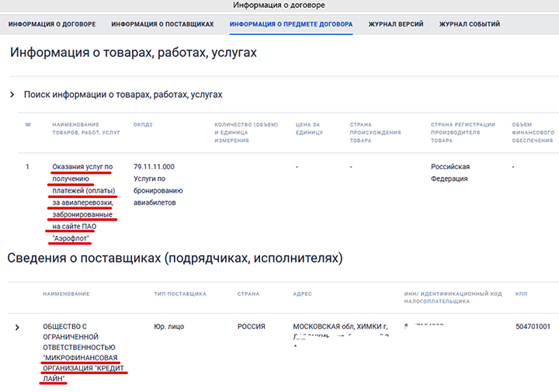The height and width of the screenshot is (392, 559).
Task: Click the Страна происхождения товара column header
Action: 375,132
